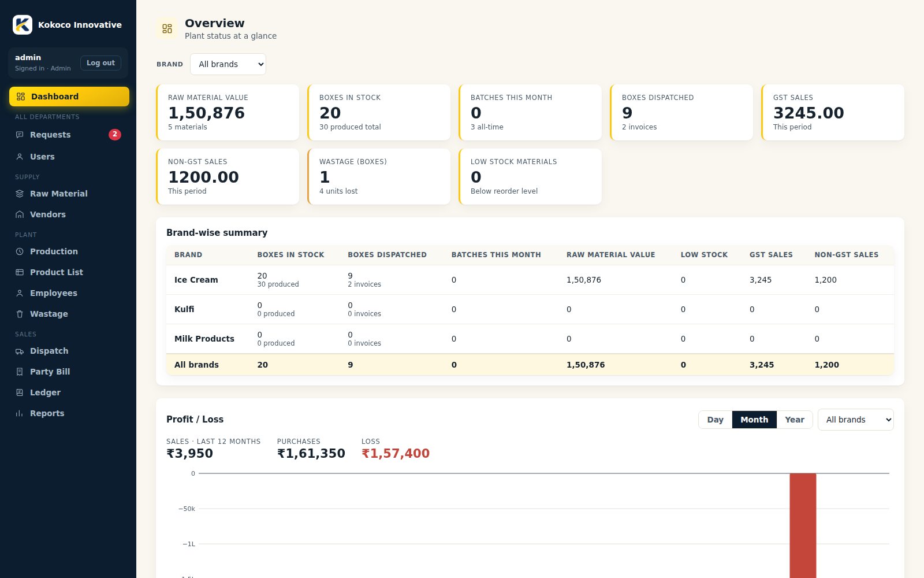Switch Profit / Loss chart to Year

pos(795,420)
